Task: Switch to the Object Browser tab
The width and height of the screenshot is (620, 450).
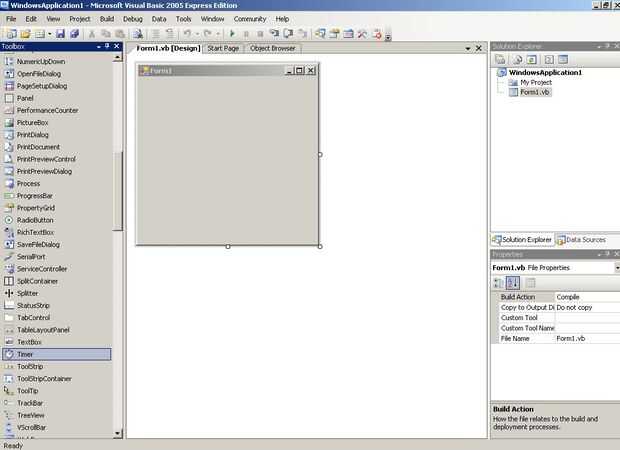Action: [x=272, y=48]
